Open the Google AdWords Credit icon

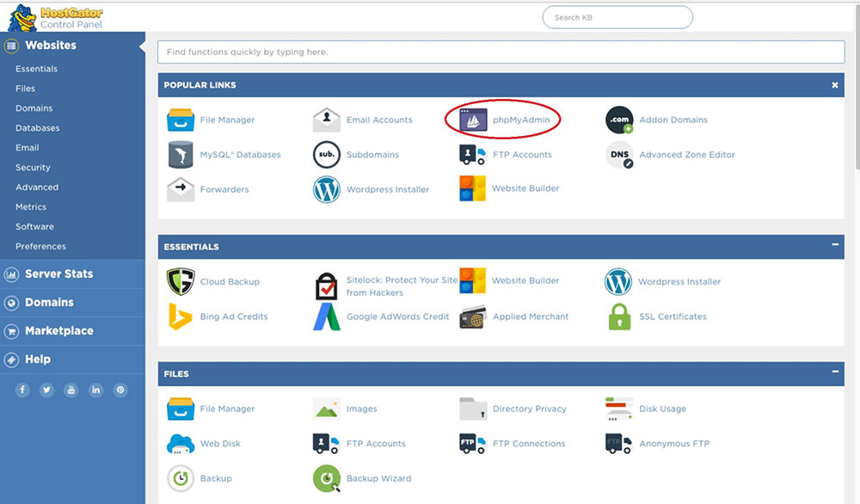coord(326,317)
